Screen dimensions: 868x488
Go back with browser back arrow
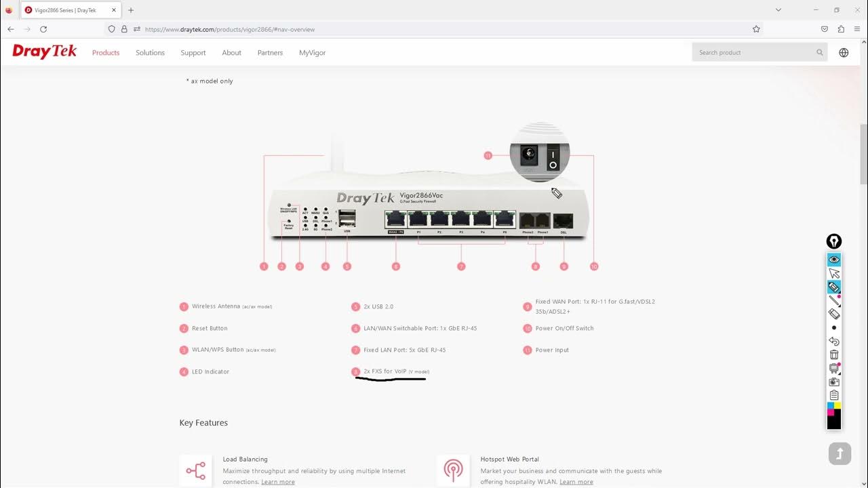click(x=11, y=29)
